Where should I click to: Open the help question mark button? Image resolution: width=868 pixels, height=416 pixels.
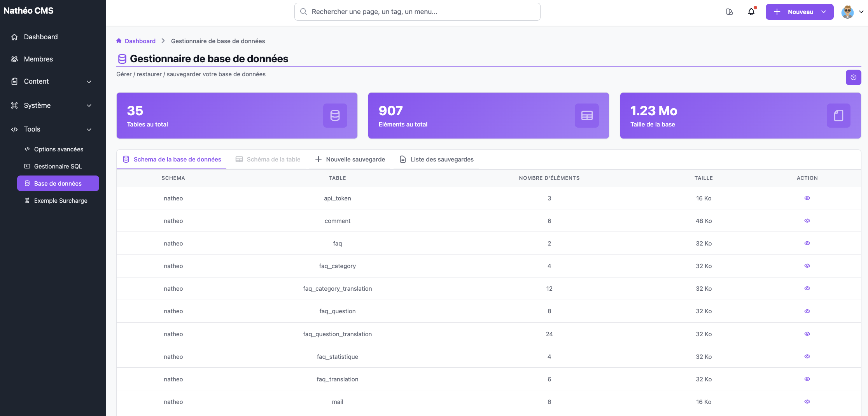853,77
